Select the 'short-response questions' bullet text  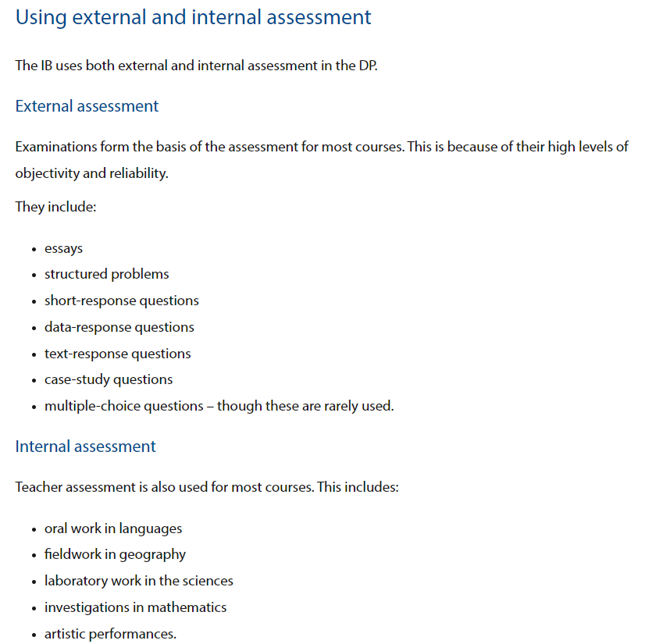click(121, 301)
